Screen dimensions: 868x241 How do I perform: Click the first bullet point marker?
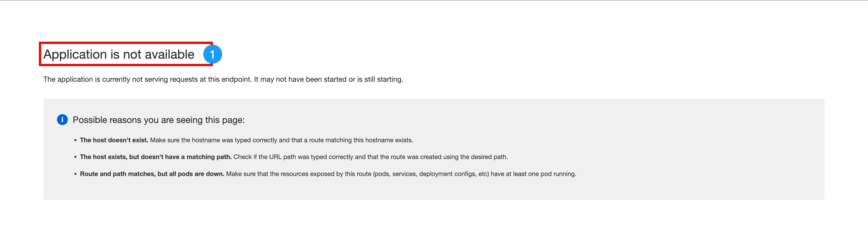pyautogui.click(x=75, y=140)
